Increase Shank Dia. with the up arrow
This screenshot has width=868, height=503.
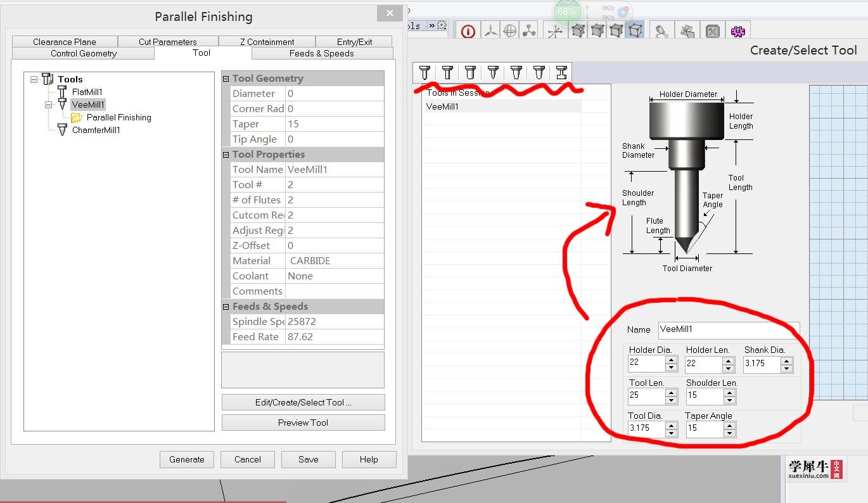(787, 360)
